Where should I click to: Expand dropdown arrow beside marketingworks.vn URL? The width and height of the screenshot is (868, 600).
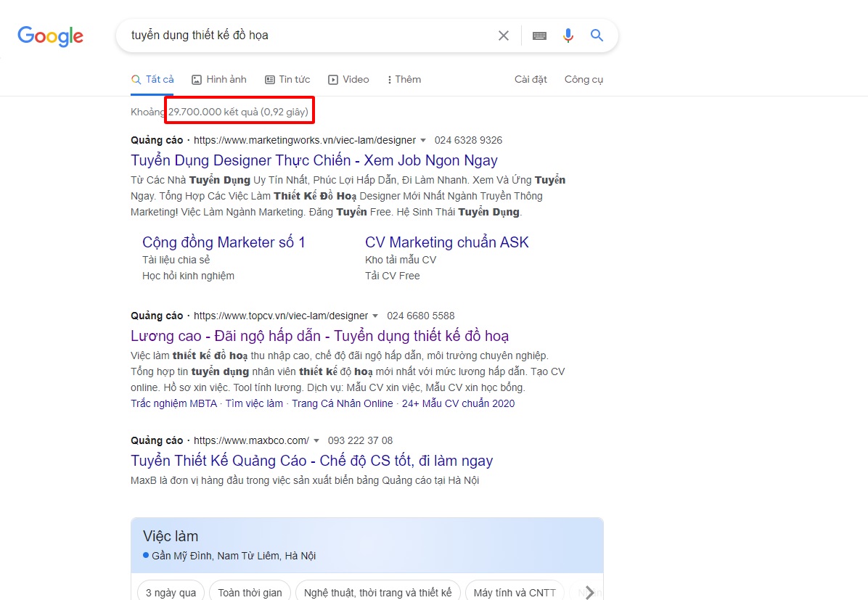[423, 141]
